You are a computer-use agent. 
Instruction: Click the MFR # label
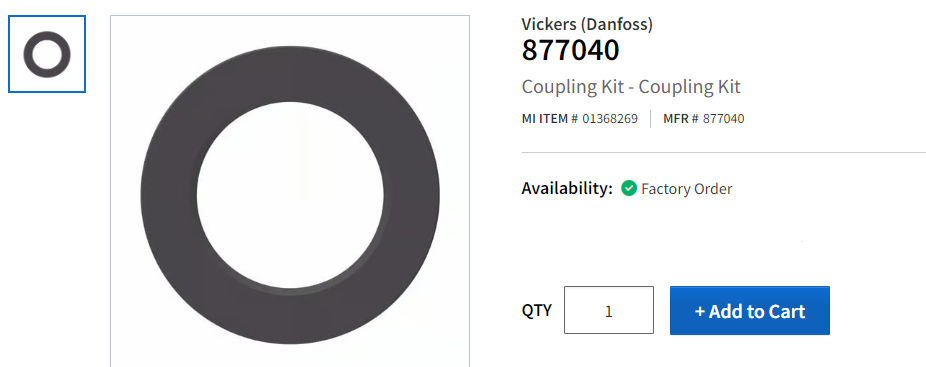point(681,119)
